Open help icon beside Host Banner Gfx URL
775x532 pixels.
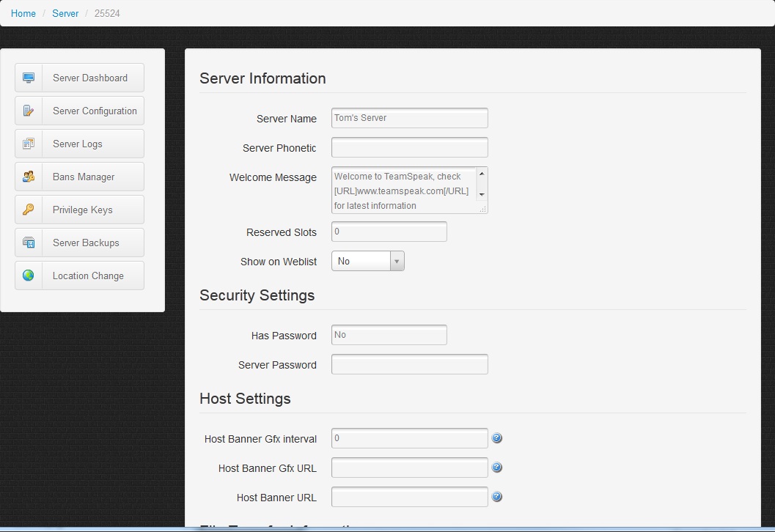point(496,468)
